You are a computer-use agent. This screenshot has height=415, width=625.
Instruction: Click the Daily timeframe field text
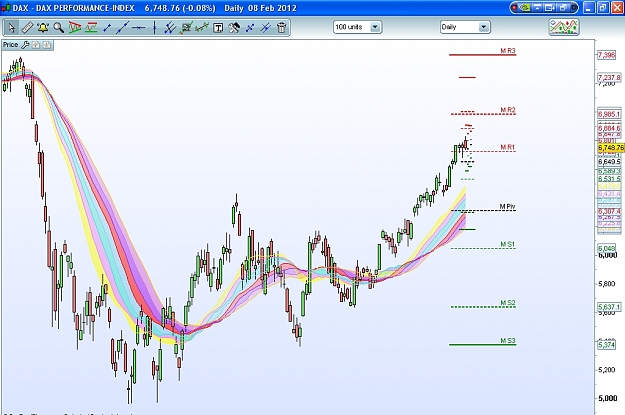tap(449, 27)
